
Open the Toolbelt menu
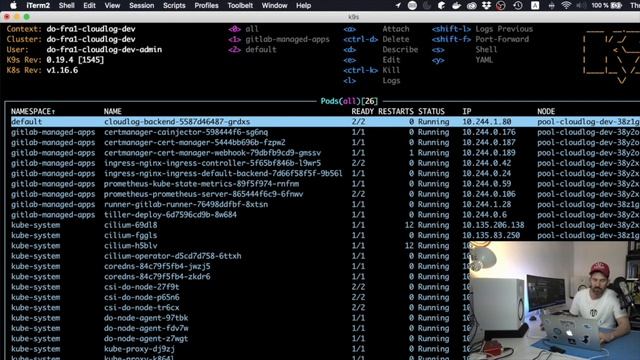click(x=240, y=5)
